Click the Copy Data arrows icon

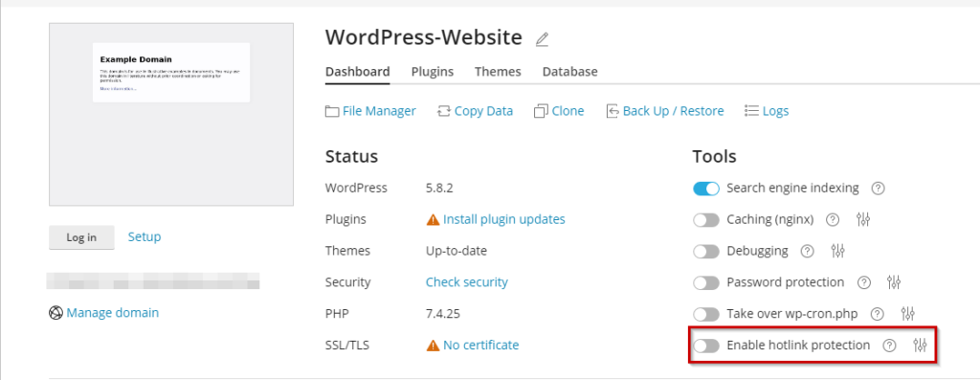(x=444, y=111)
